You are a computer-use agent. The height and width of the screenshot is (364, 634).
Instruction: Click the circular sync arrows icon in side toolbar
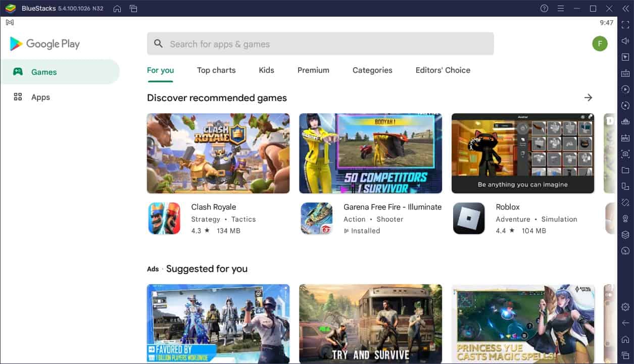(x=625, y=106)
